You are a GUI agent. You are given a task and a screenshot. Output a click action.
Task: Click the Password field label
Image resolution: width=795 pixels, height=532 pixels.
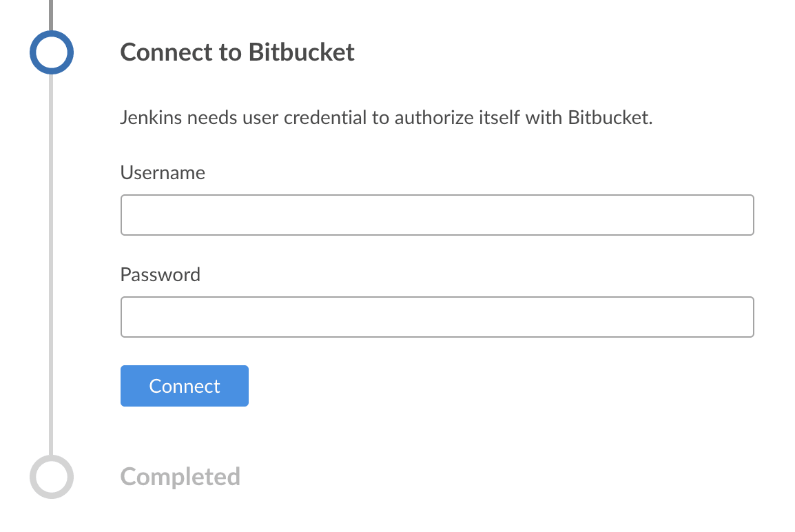[160, 274]
